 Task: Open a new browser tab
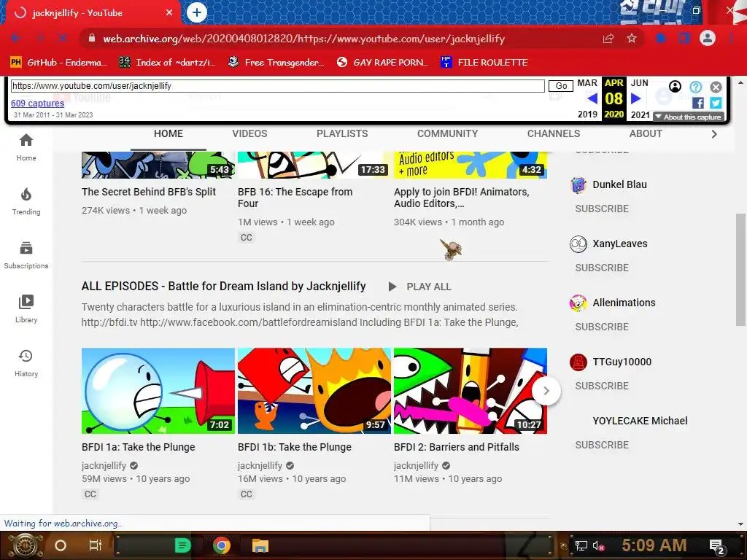click(x=196, y=12)
